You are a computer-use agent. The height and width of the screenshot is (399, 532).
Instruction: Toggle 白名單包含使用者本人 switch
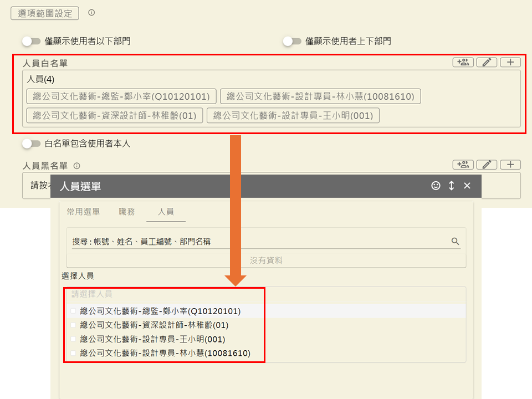click(31, 144)
